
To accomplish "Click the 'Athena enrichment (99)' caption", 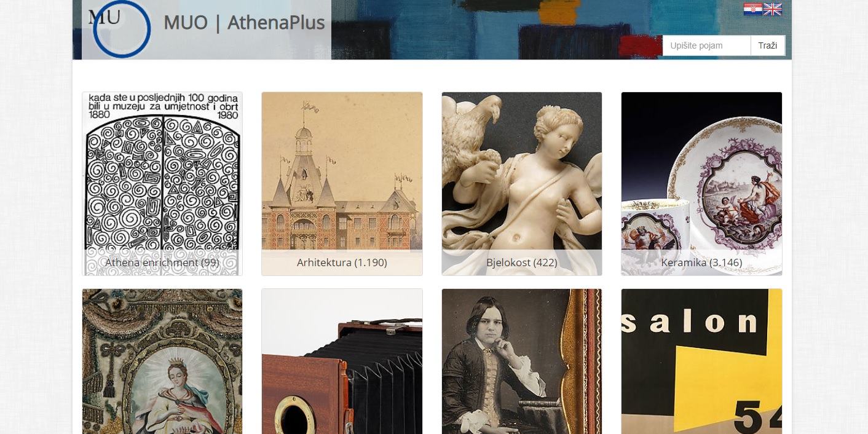I will pos(162,262).
